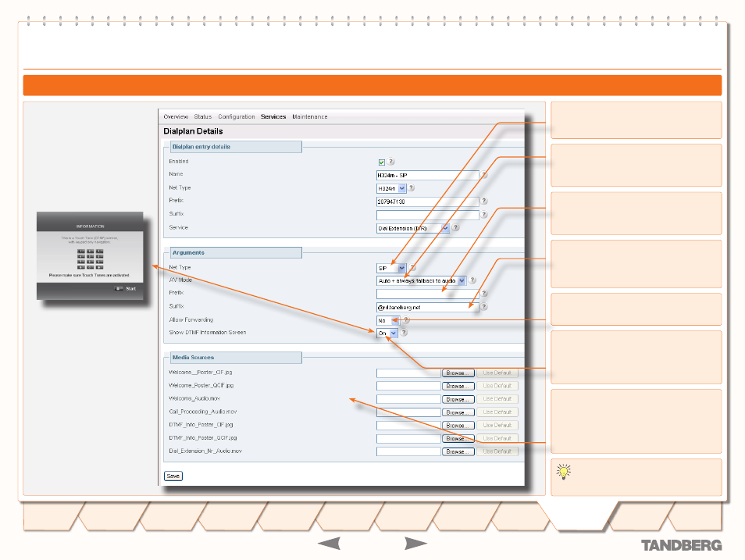This screenshot has width=745, height=560.
Task: Click help icon beside Prefix 207947130 field
Action: pyautogui.click(x=483, y=201)
